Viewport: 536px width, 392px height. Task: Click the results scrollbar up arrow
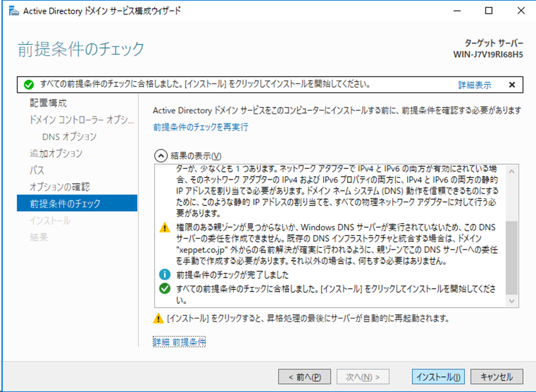coord(511,171)
